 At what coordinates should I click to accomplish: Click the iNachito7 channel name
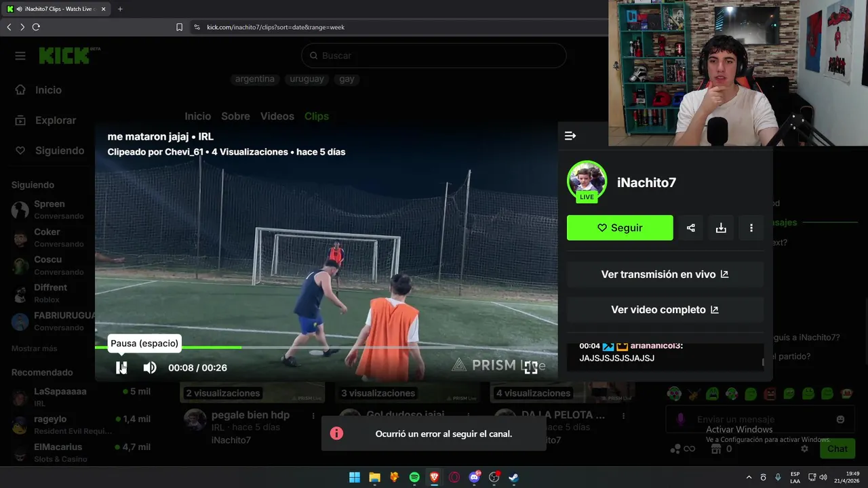click(x=646, y=182)
